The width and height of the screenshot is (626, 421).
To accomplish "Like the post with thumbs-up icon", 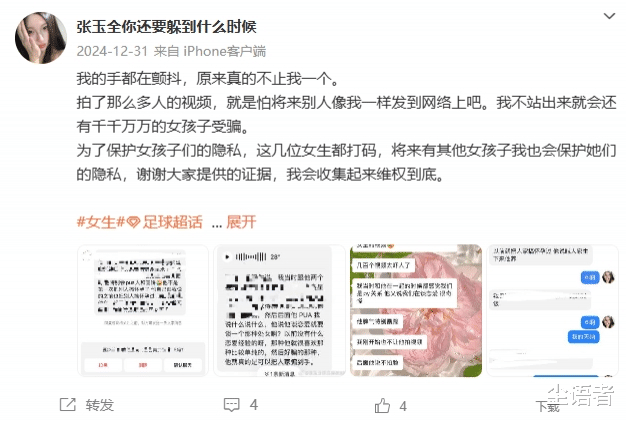I will [382, 405].
